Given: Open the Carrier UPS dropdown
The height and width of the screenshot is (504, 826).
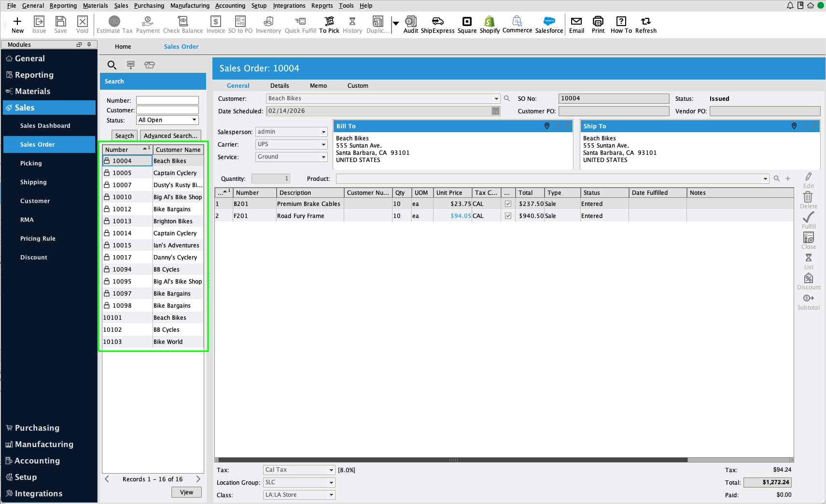Looking at the screenshot, I should (323, 144).
